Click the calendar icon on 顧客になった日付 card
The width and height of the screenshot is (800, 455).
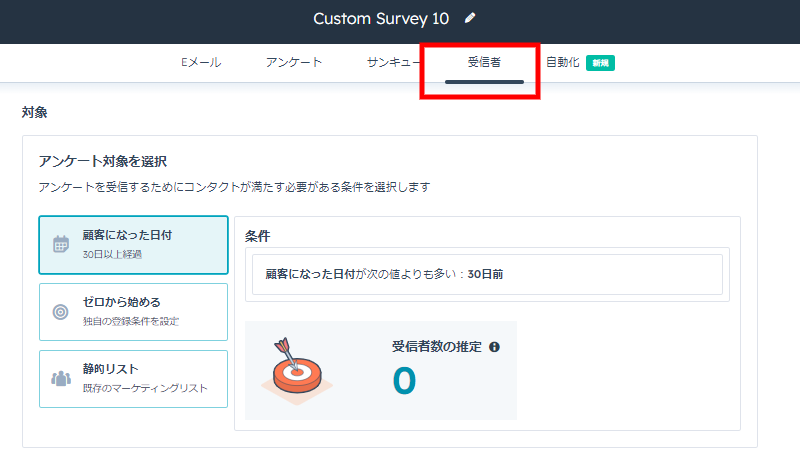(61, 244)
